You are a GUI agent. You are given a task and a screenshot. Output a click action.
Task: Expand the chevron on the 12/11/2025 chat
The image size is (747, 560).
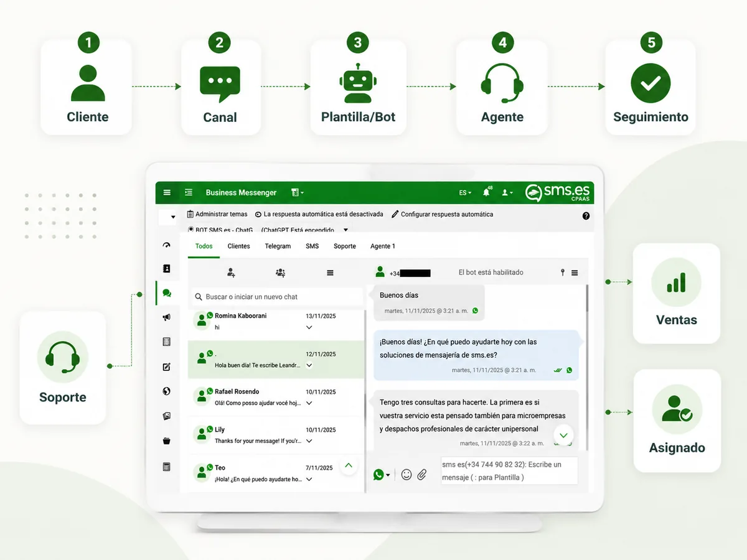(309, 365)
